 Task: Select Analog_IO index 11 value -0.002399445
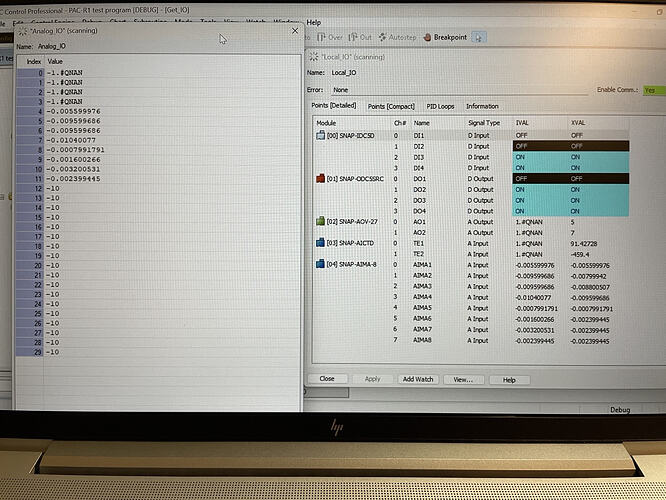pyautogui.click(x=73, y=179)
